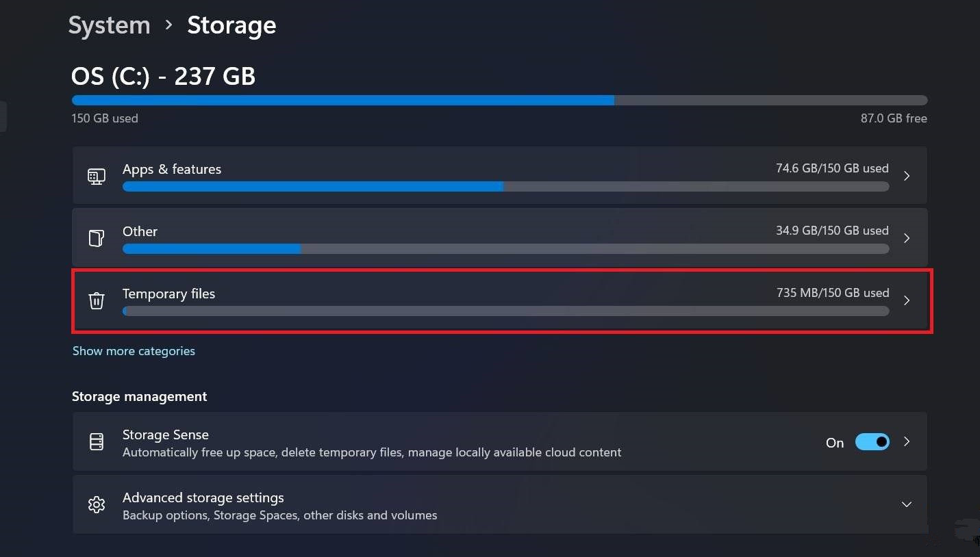
Task: Open Temporary files via its arrow
Action: (x=907, y=300)
